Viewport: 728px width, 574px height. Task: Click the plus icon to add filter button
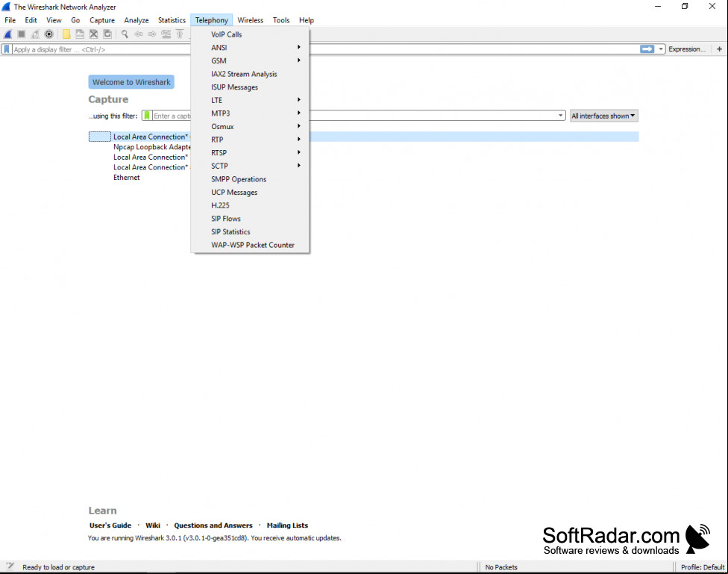pyautogui.click(x=719, y=49)
